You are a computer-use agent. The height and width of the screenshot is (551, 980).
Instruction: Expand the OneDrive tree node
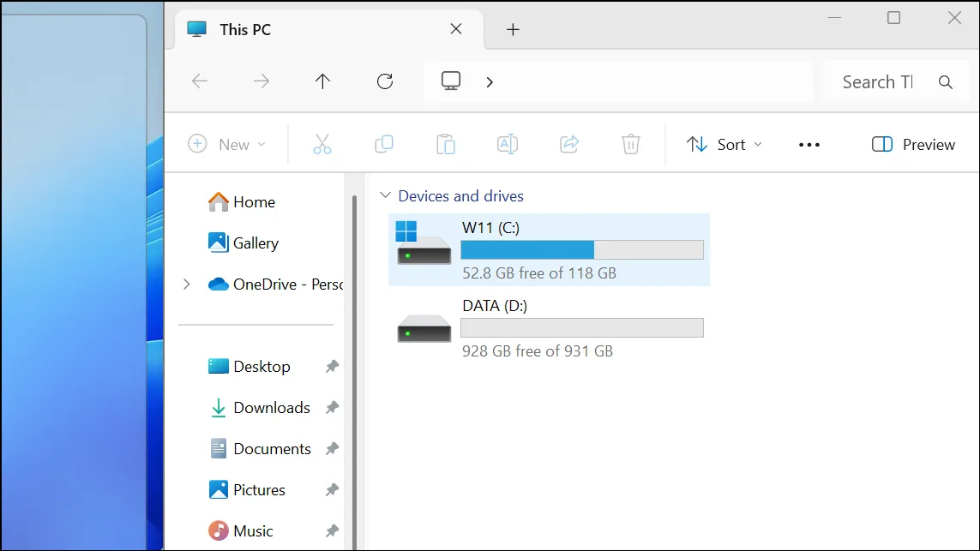click(x=186, y=284)
